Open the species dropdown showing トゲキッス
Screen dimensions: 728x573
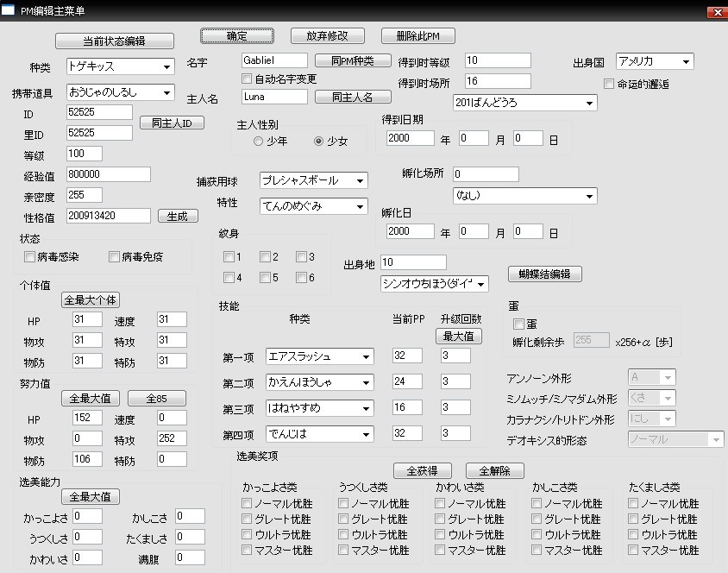122,66
